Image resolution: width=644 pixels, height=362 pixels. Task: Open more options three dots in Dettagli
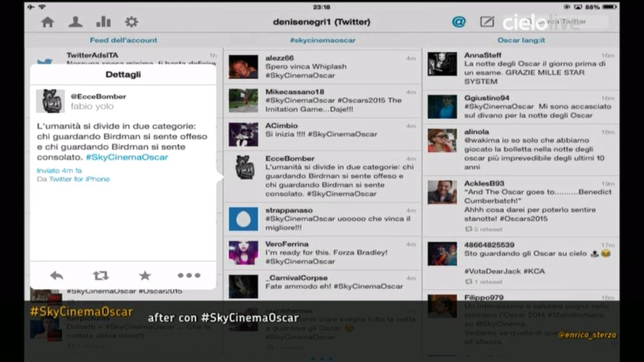click(x=189, y=275)
